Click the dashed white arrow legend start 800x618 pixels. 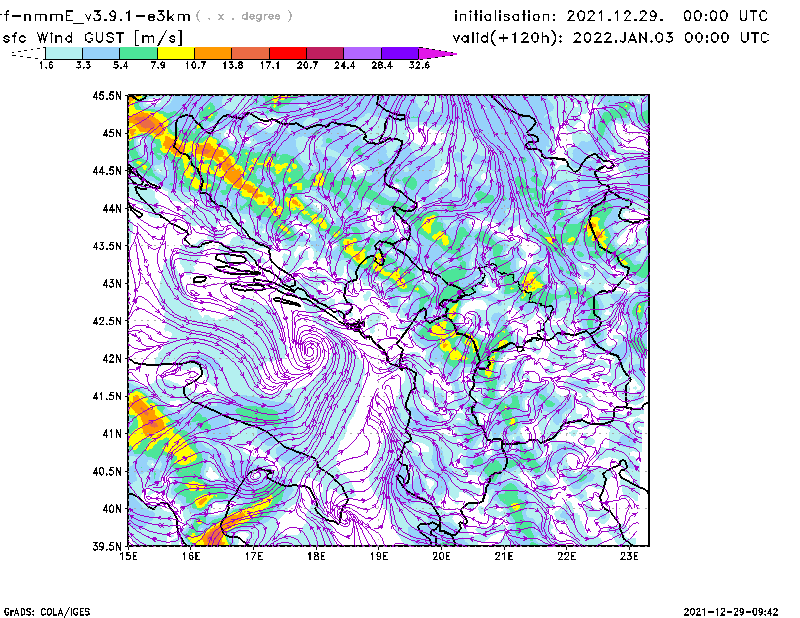click(x=28, y=53)
